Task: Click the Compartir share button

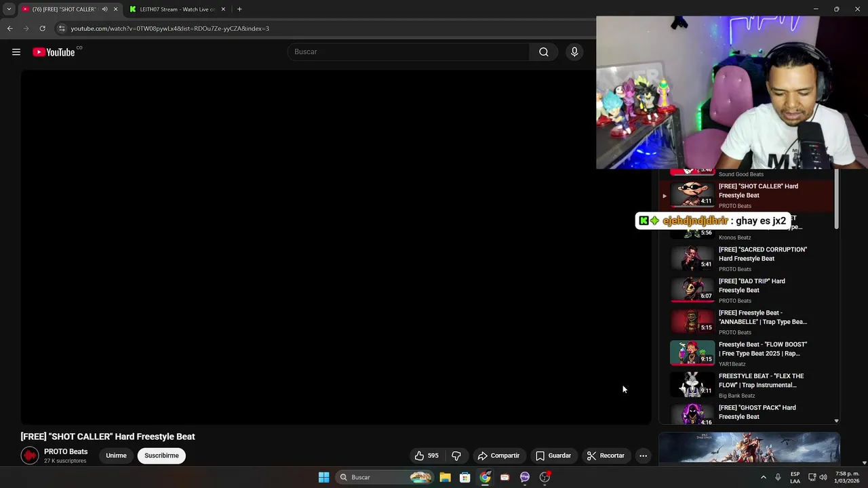Action: (x=498, y=455)
